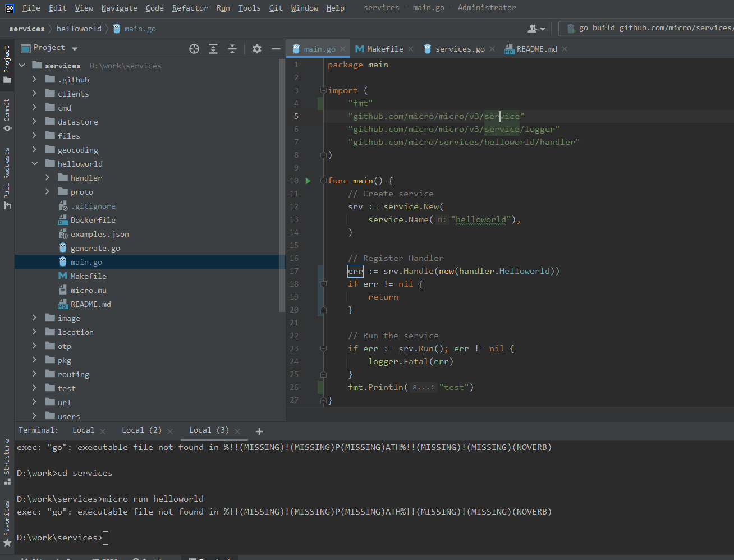
Task: Collapse the helloworld folder
Action: pyautogui.click(x=35, y=164)
